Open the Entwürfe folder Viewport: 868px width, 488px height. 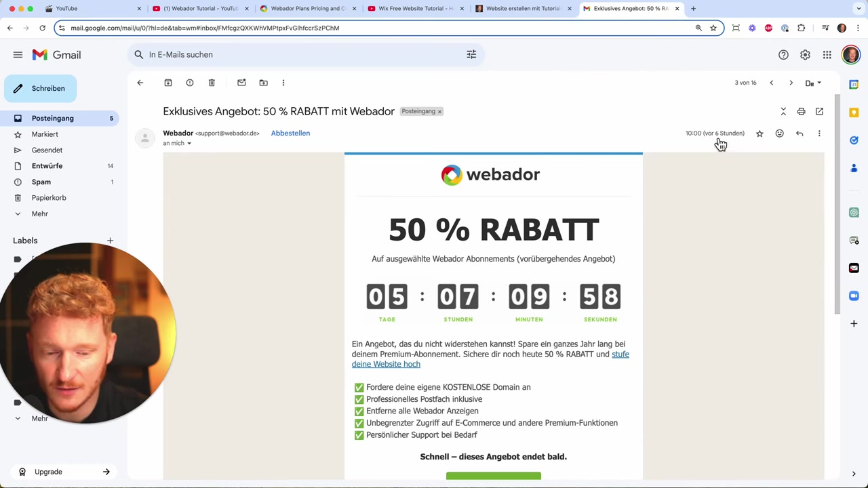61,166
